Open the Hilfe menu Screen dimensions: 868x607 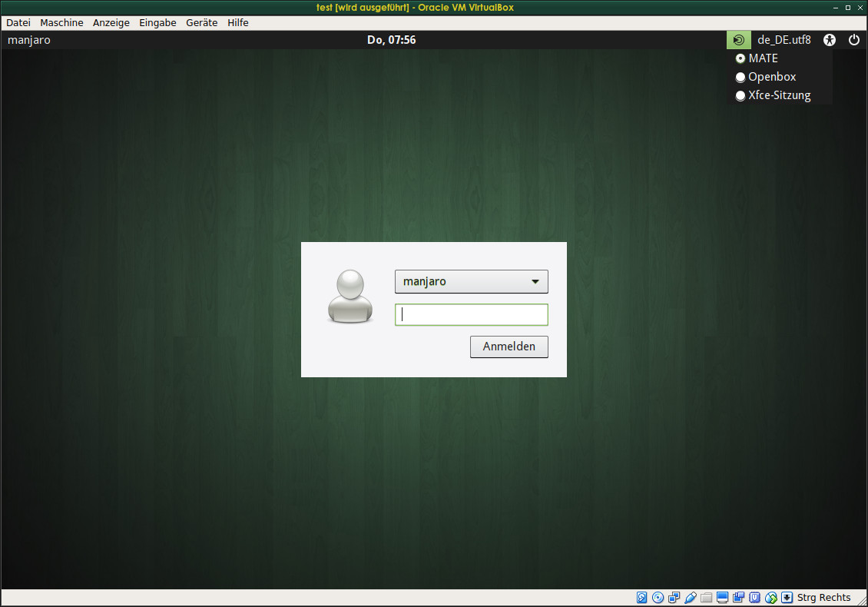coord(237,23)
